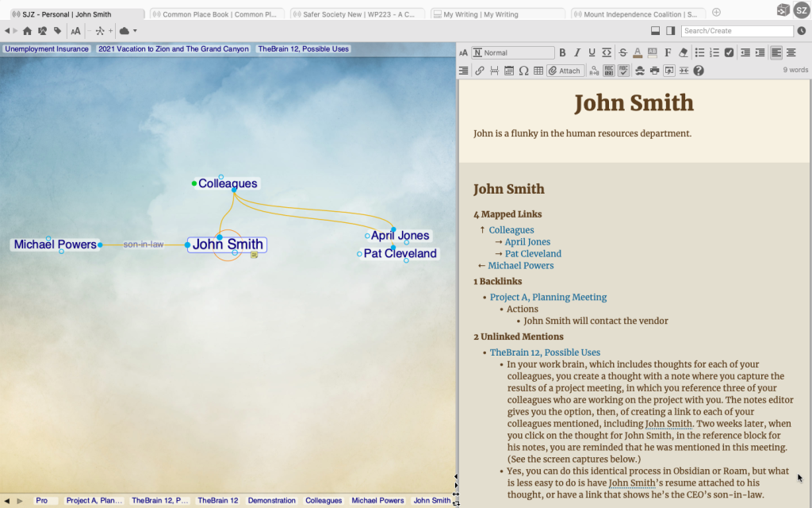The width and height of the screenshot is (812, 508).
Task: Toggle underline formatting in notes toolbar
Action: pyautogui.click(x=592, y=52)
